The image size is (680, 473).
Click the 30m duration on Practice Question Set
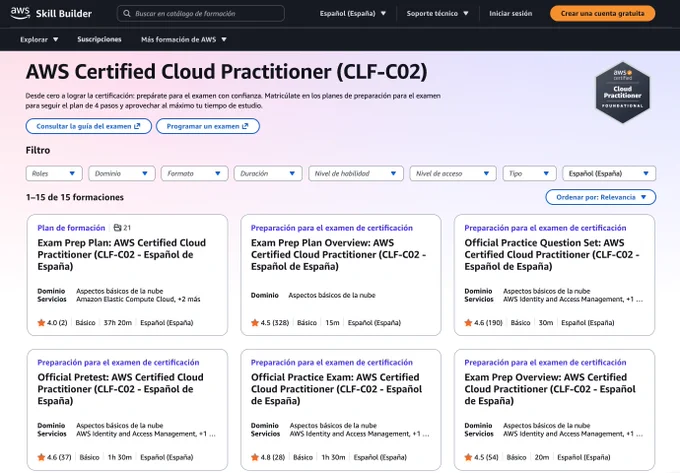tap(546, 323)
